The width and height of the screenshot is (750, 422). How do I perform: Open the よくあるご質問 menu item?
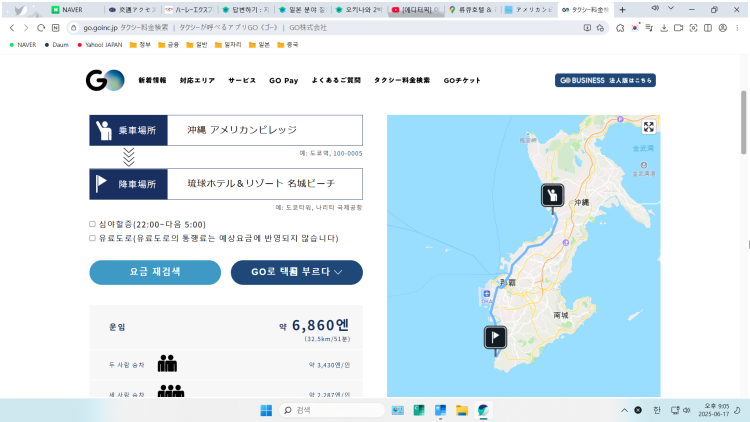[336, 80]
